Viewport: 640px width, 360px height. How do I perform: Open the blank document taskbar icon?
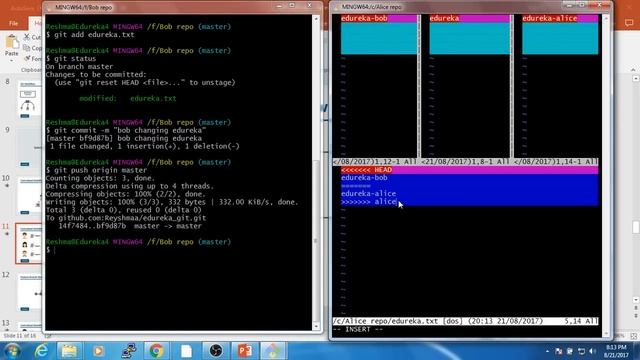coord(186,351)
